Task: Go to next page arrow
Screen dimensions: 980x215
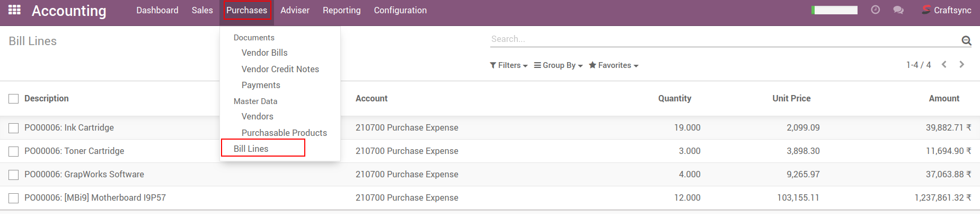Action: [961, 65]
